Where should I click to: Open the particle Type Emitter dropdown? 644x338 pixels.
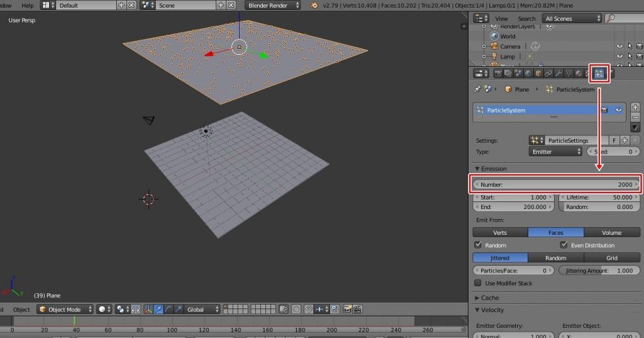point(555,152)
